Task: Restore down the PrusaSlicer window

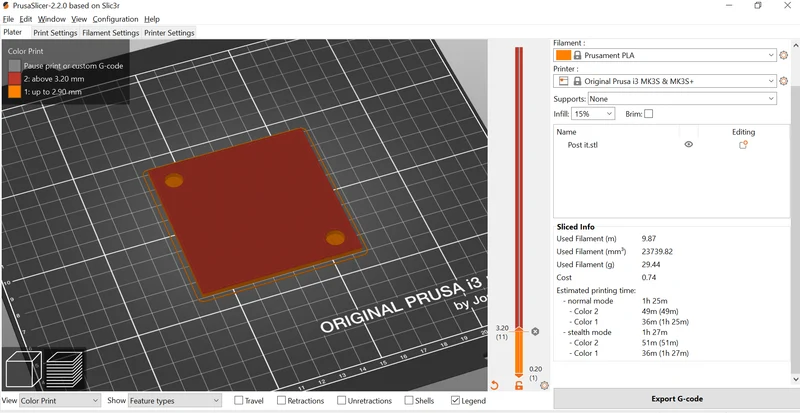Action: [x=758, y=6]
